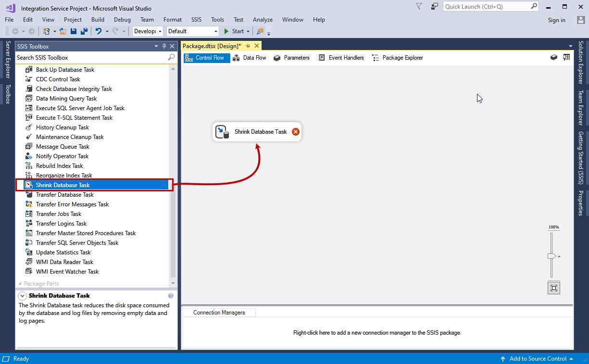Image resolution: width=589 pixels, height=364 pixels.
Task: Click the Shrink Database Task icon on canvas
Action: [222, 132]
